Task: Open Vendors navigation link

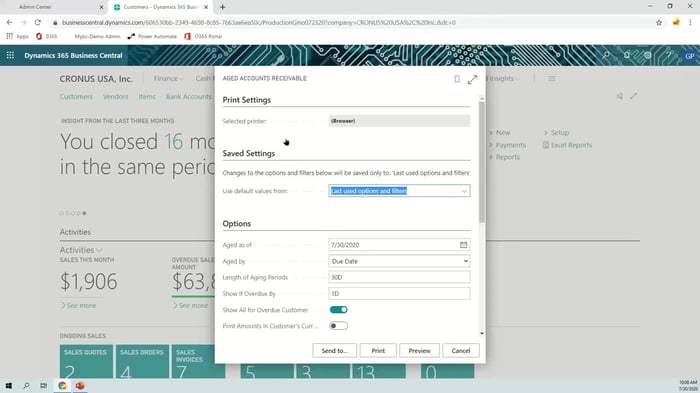Action: [x=116, y=96]
